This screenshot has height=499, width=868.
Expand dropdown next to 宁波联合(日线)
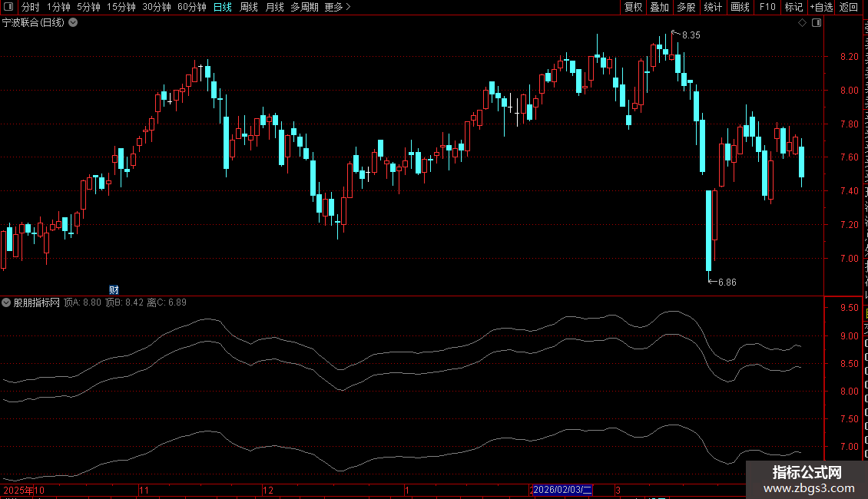[73, 23]
